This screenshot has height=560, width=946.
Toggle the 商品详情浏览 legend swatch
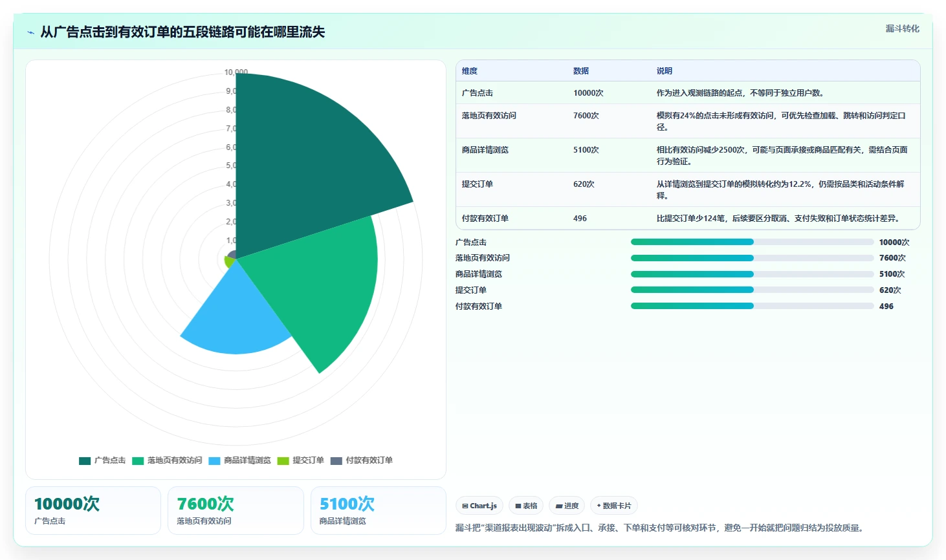215,461
